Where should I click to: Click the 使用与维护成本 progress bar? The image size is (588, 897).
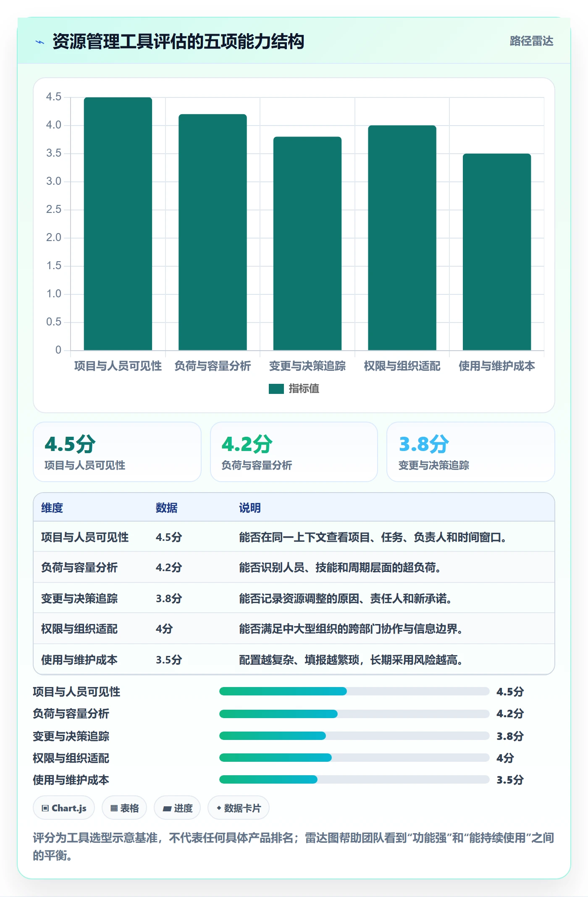pos(354,779)
